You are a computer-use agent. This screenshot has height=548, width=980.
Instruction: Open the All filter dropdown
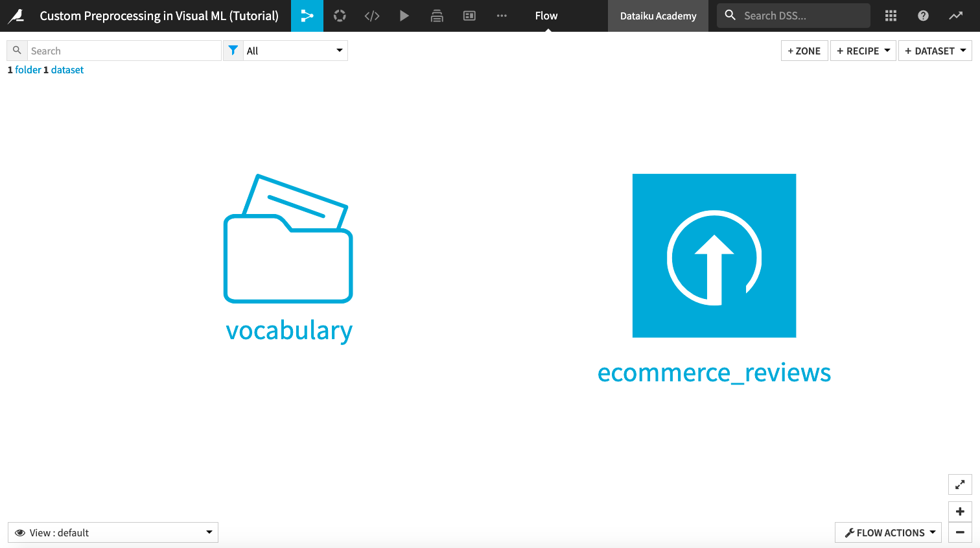click(296, 51)
